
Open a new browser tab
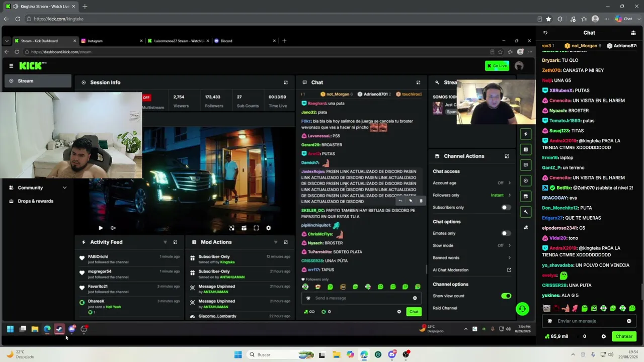click(85, 7)
